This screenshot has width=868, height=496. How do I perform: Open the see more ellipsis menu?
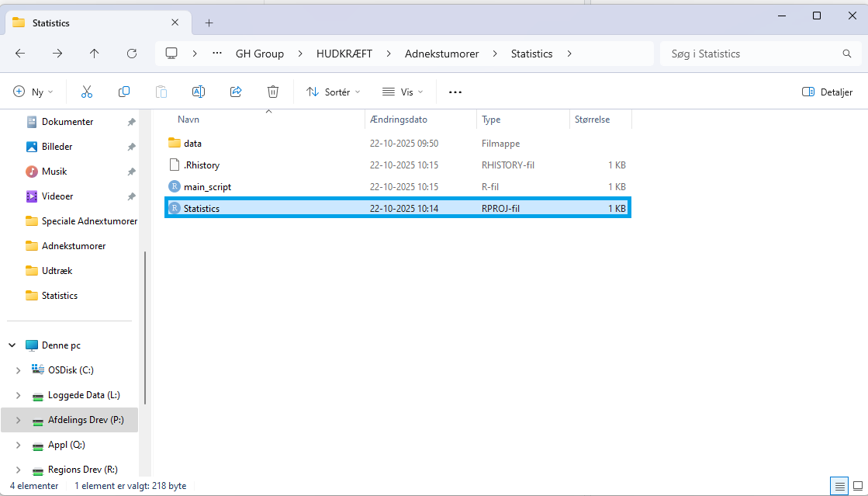455,92
